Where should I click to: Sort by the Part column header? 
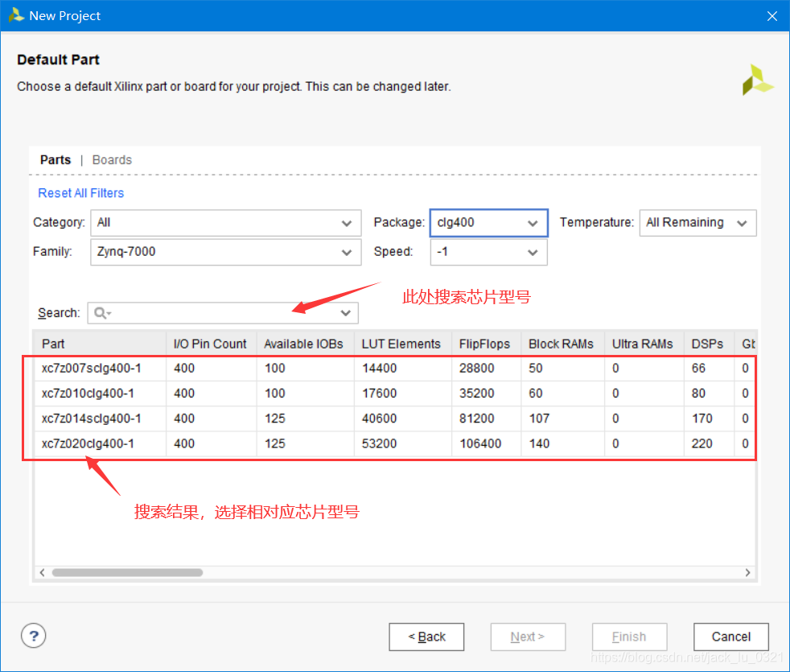coord(100,344)
